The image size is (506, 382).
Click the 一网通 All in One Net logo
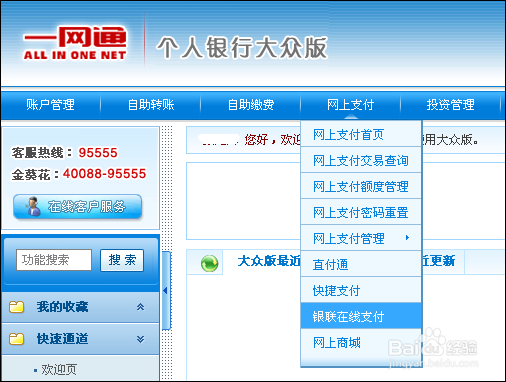(x=75, y=43)
